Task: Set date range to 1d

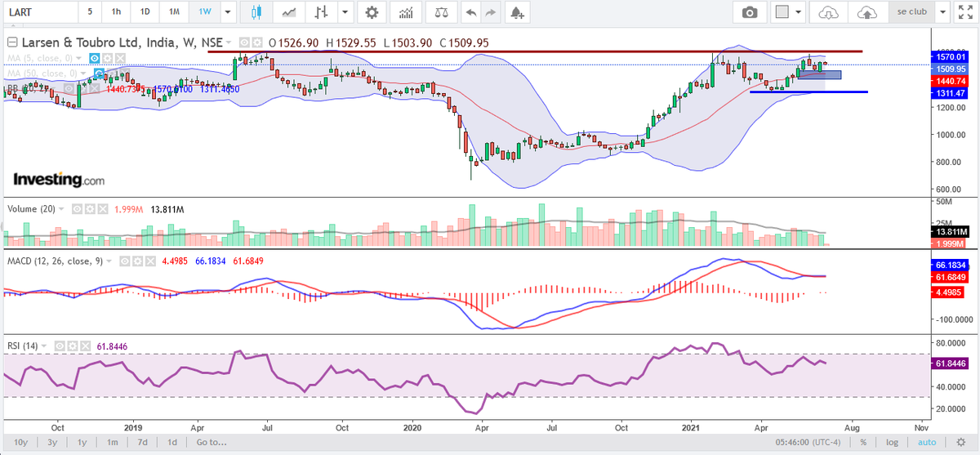Action: [x=172, y=442]
